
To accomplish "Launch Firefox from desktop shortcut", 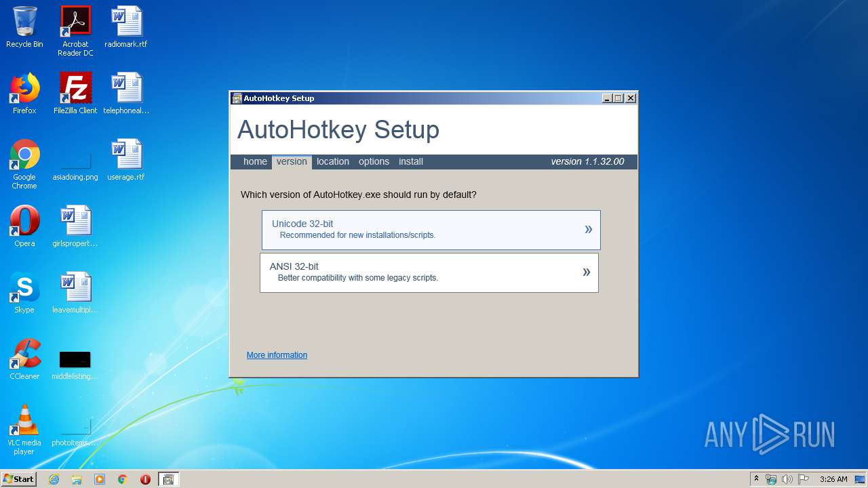I will (24, 94).
